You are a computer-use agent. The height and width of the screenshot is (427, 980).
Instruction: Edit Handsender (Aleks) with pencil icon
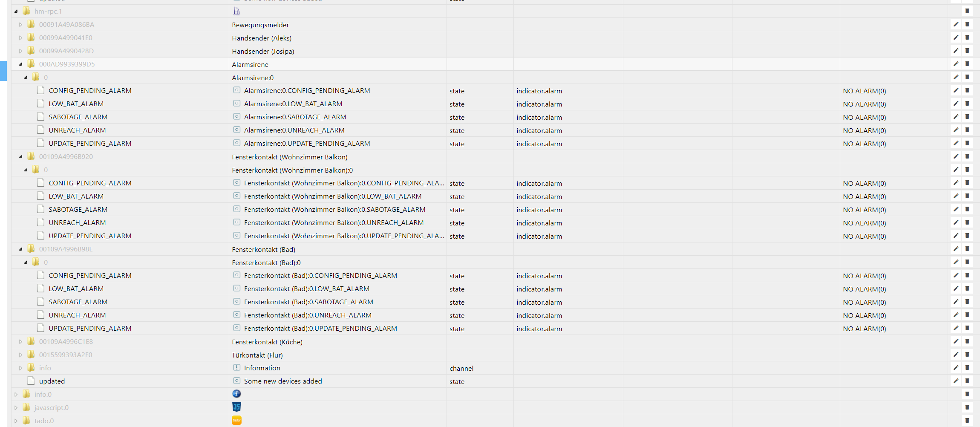click(956, 38)
